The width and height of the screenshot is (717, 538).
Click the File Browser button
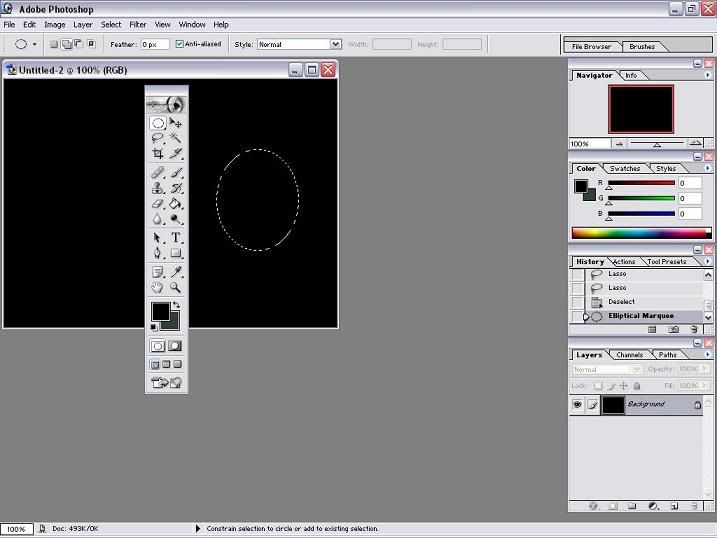[x=591, y=46]
